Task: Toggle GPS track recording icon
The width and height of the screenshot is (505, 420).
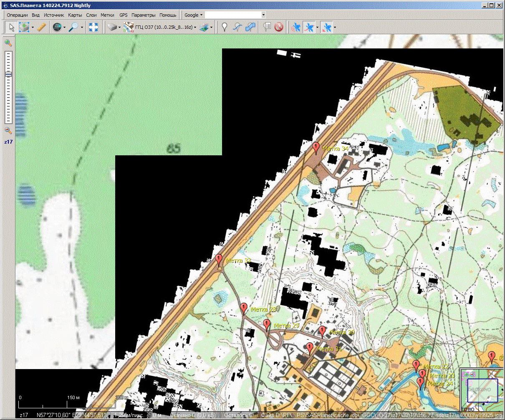Action: (309, 28)
